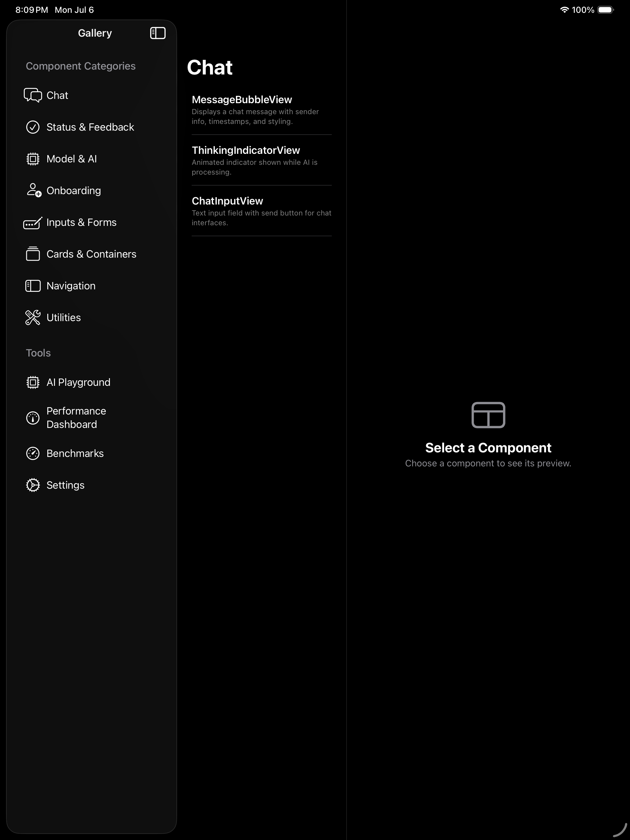Click the Utilities wrench and screwdriver icon
Screen dimensions: 630x840
(33, 317)
